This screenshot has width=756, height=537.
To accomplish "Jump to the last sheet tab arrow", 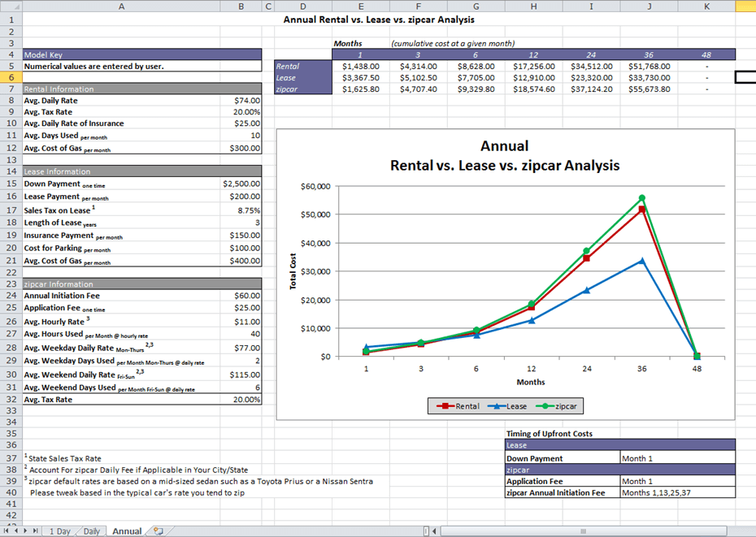I will [35, 531].
